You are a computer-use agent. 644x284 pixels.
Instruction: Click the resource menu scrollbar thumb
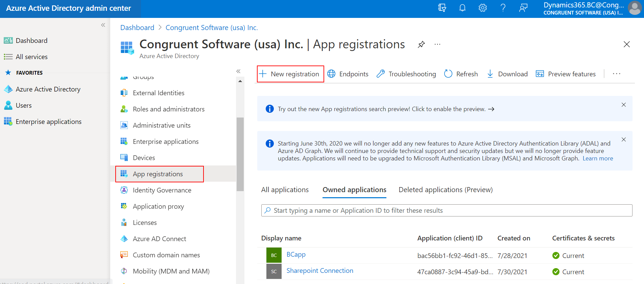pos(240,154)
